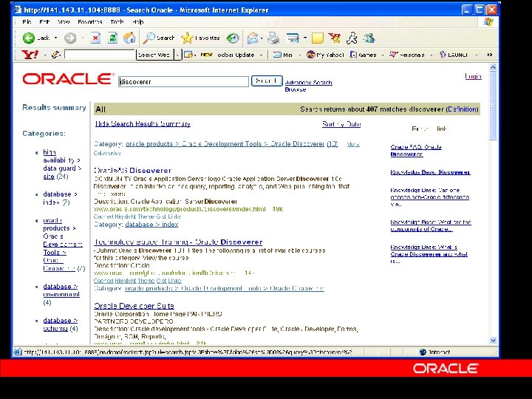Open the Definition link in results header

tap(463, 109)
